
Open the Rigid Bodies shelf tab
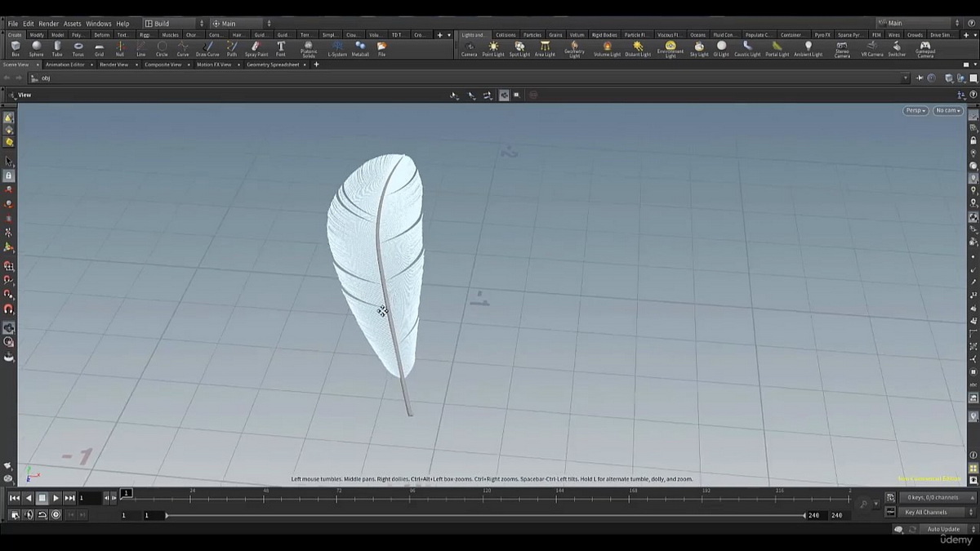tap(605, 35)
